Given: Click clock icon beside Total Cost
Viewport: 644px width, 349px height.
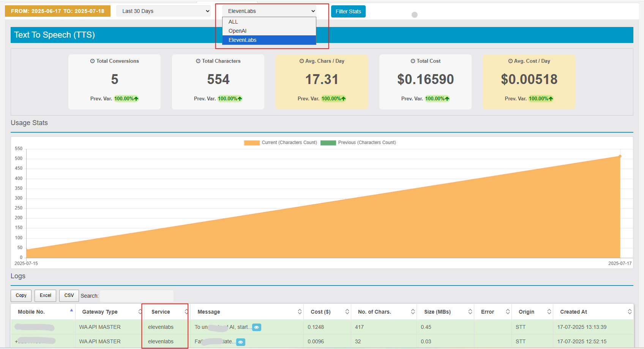Looking at the screenshot, I should point(413,61).
